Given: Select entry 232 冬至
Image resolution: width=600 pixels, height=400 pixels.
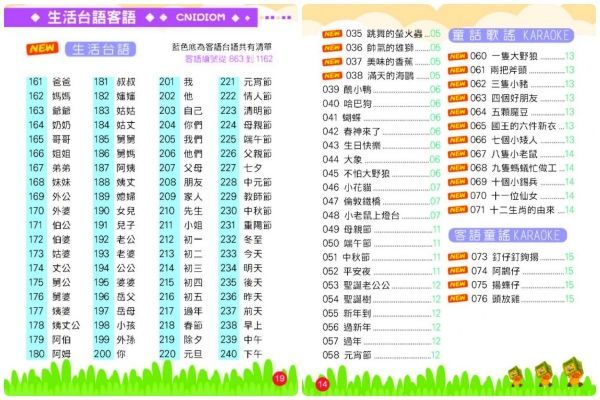Looking at the screenshot, I should 241,239.
